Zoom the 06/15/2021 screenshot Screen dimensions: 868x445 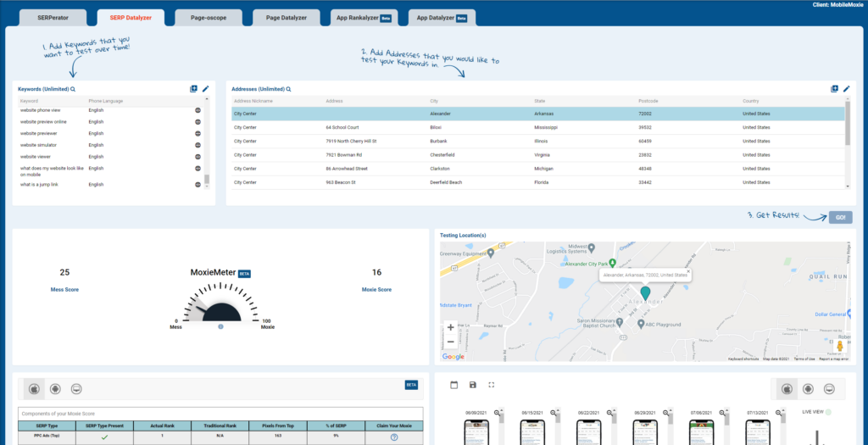click(553, 413)
